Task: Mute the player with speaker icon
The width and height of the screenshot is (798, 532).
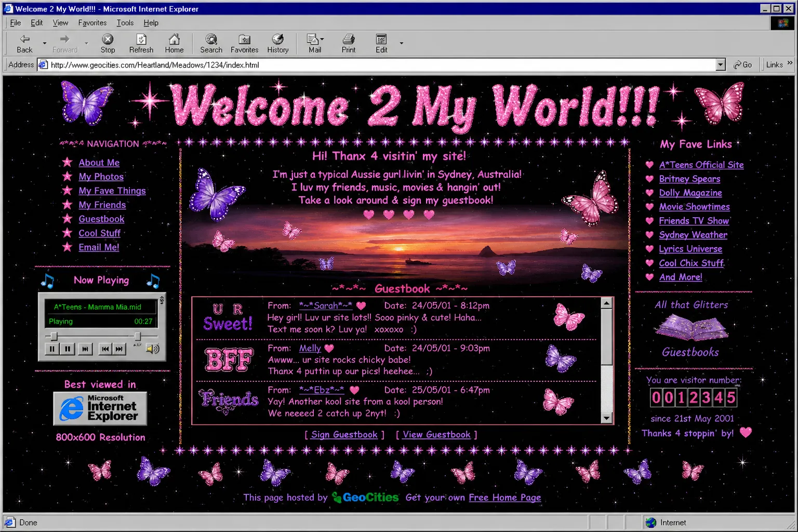Action: coord(153,349)
